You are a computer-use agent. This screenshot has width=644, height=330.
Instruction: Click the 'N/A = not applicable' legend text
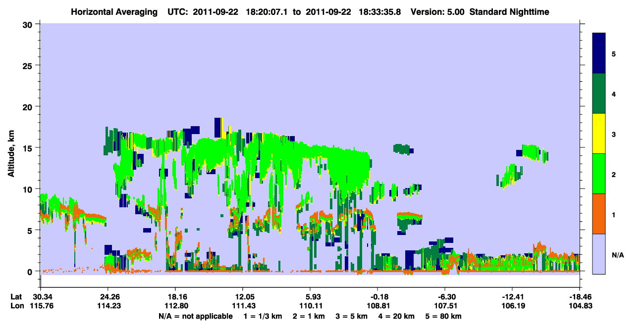pyautogui.click(x=196, y=316)
